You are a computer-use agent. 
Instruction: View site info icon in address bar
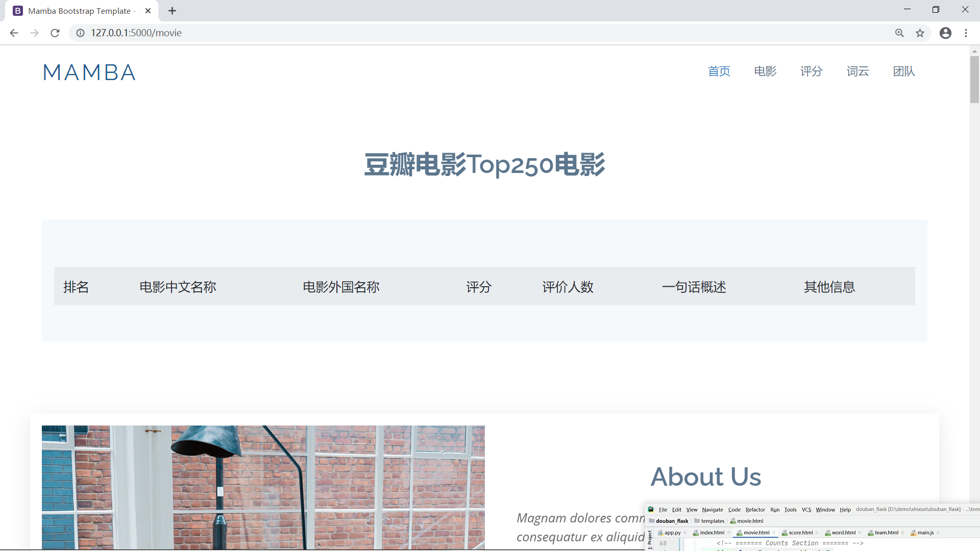(80, 33)
